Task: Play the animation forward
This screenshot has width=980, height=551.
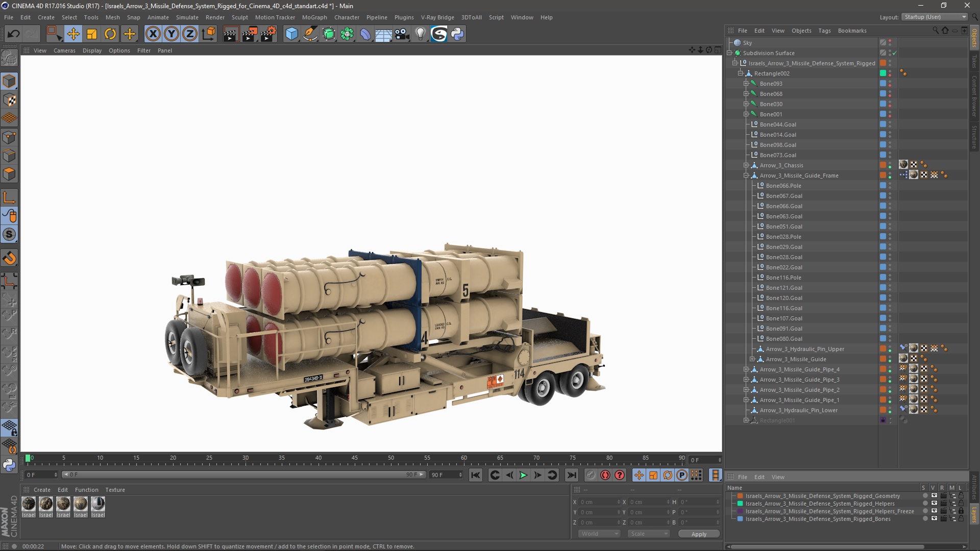Action: [523, 475]
